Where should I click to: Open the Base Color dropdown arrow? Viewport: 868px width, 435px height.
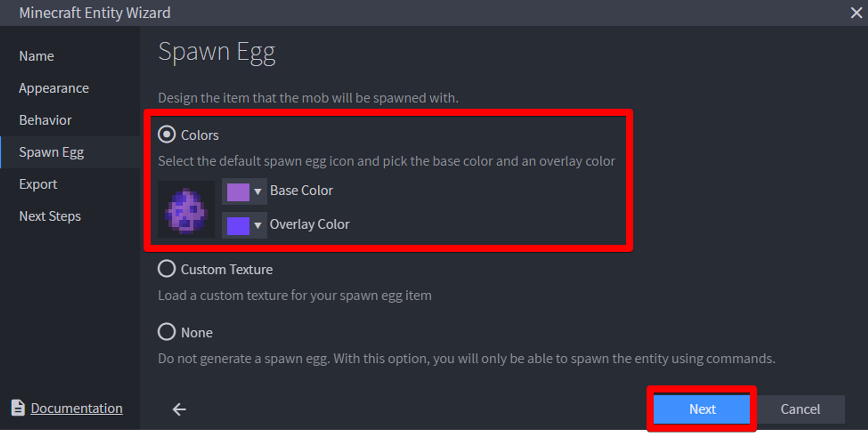point(258,192)
